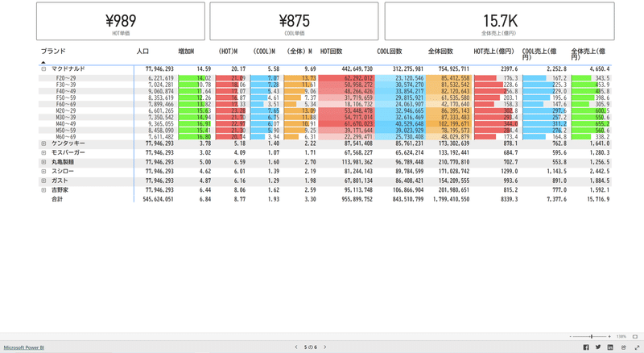The width and height of the screenshot is (644, 353).
Task: Share report on LinkedIn
Action: [610, 347]
